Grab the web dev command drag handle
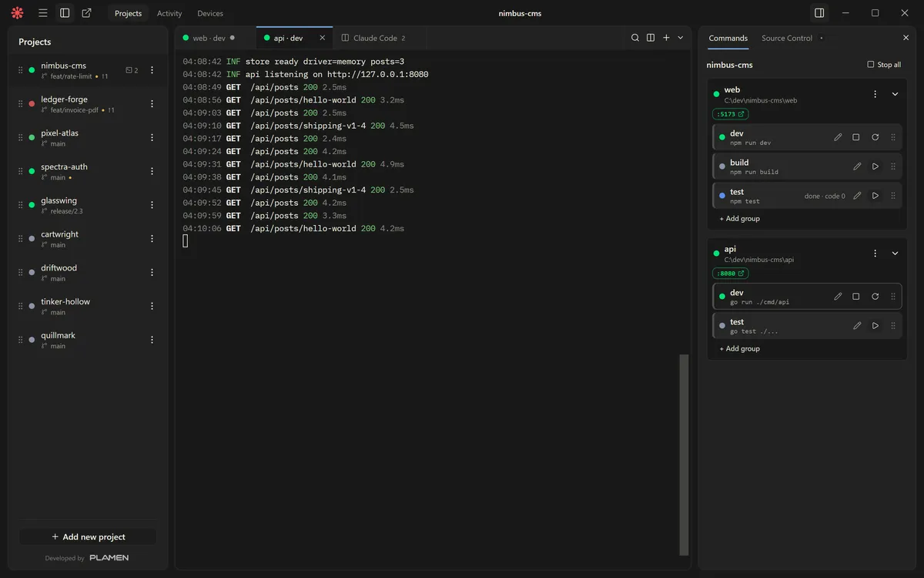This screenshot has height=578, width=924. pos(893,137)
